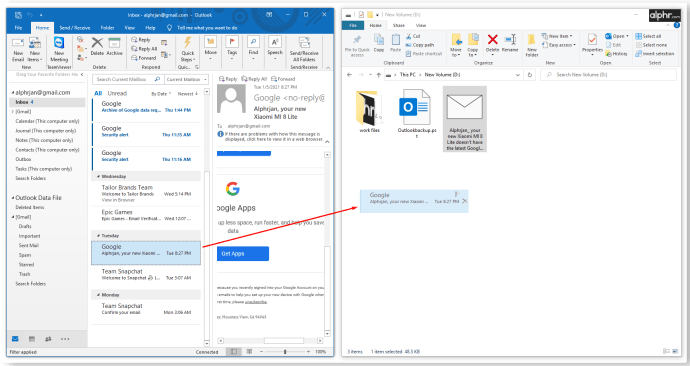The image size is (690, 366).
Task: Open Epic Games email in list
Action: pos(146,215)
